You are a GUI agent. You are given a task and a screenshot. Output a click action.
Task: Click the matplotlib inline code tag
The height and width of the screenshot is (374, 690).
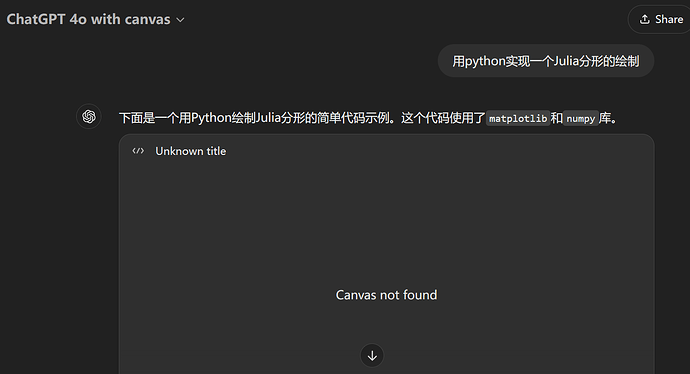pyautogui.click(x=518, y=118)
